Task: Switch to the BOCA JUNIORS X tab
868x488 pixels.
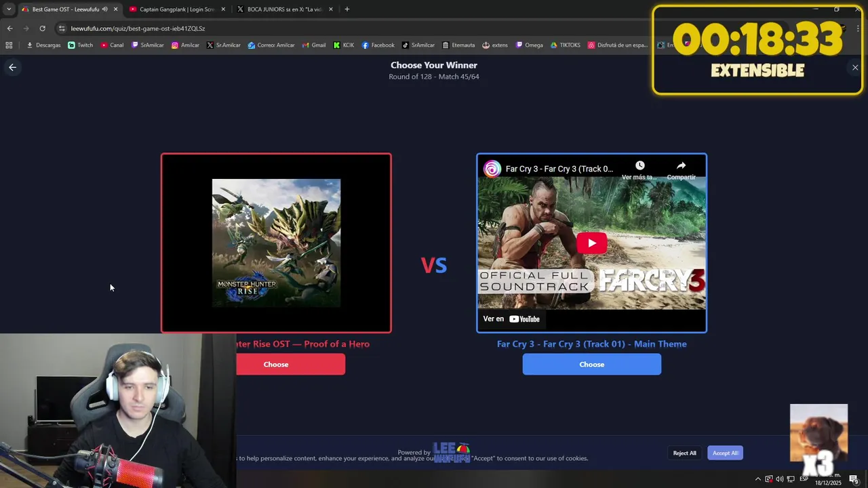Action: pos(284,9)
